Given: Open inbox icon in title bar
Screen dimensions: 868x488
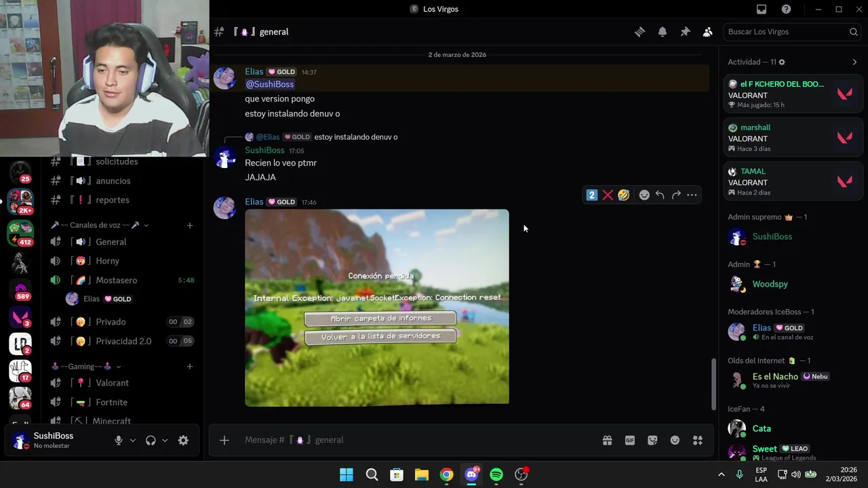Looking at the screenshot, I should [762, 9].
